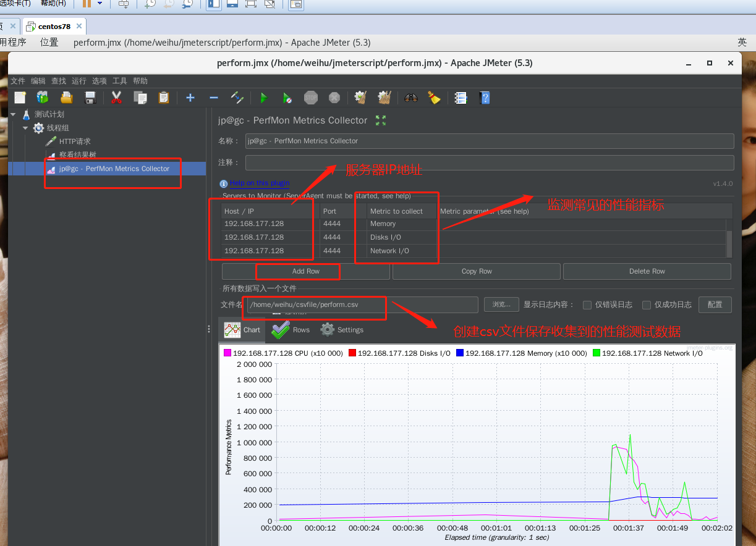
Task: Check the 仅错误日志 checkbox
Action: (587, 304)
